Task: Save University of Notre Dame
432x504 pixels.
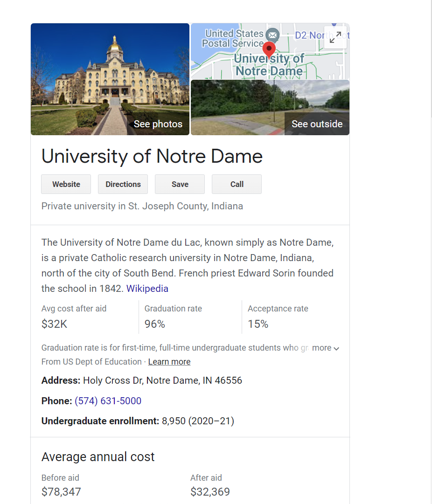Action: (x=180, y=184)
